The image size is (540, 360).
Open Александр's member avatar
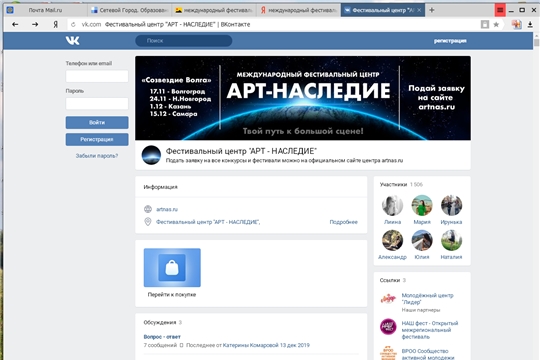point(392,240)
